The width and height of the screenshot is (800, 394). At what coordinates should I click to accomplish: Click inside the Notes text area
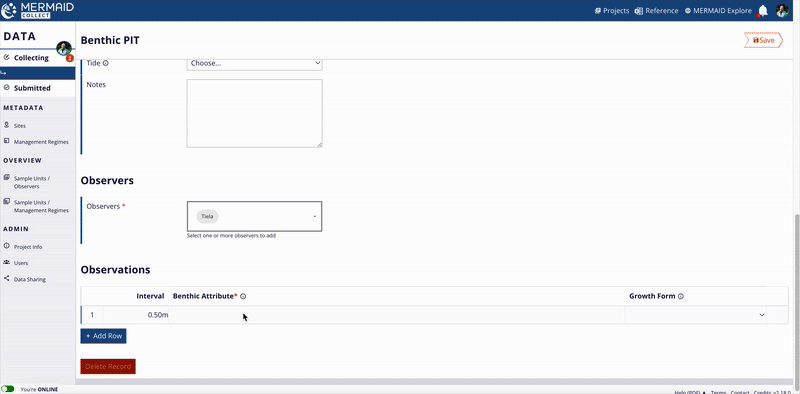pos(254,113)
